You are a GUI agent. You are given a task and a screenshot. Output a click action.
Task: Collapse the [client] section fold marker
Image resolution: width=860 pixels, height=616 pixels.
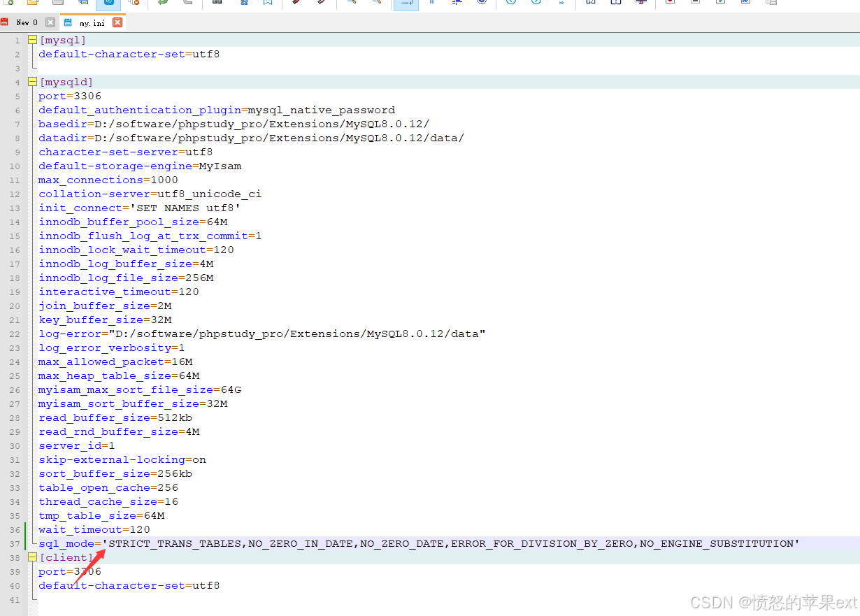(x=32, y=557)
